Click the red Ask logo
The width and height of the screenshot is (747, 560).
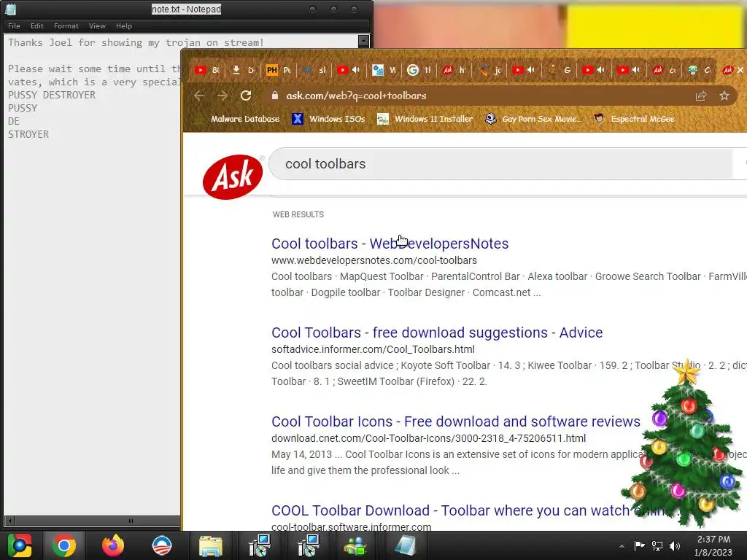point(233,176)
